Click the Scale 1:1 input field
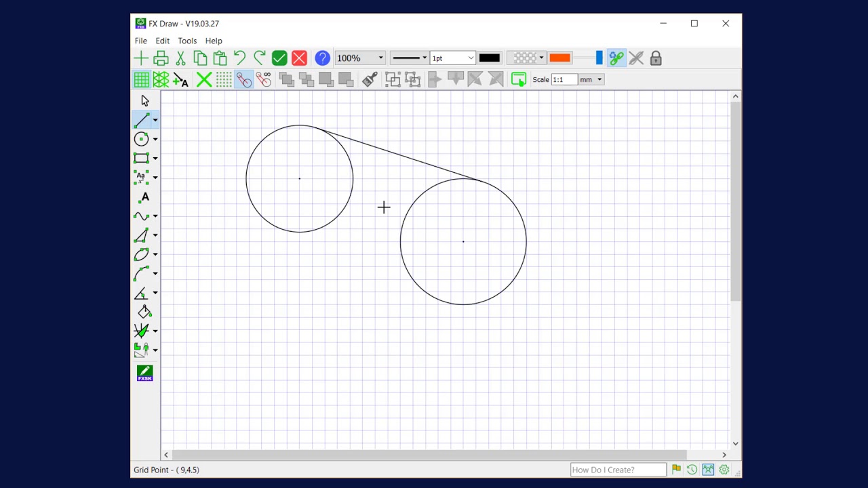868x488 pixels. (564, 80)
